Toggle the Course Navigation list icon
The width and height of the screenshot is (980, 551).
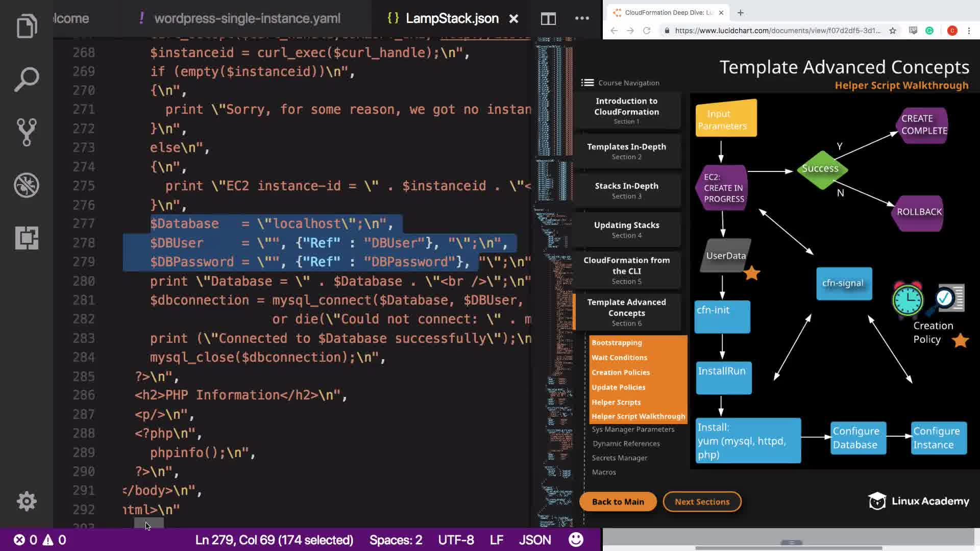click(587, 83)
